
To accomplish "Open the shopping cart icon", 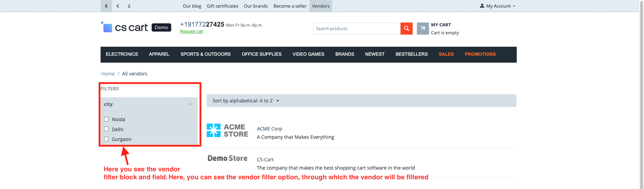I will point(423,28).
